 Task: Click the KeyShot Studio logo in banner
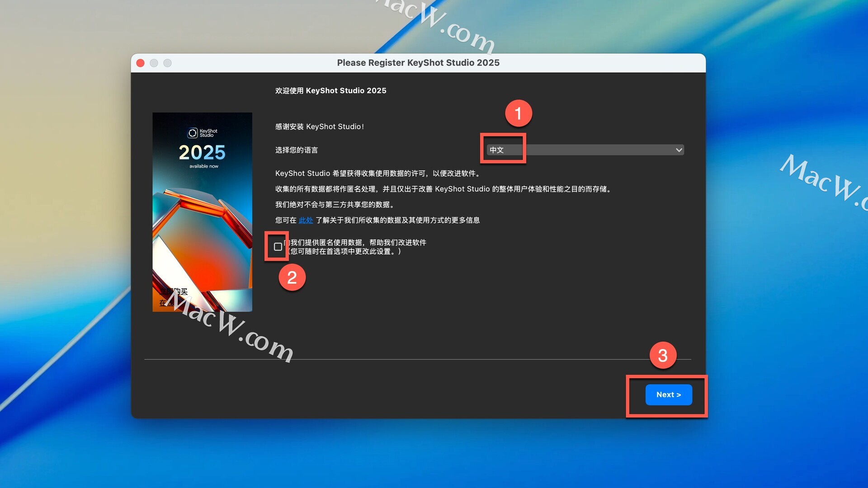click(x=203, y=133)
